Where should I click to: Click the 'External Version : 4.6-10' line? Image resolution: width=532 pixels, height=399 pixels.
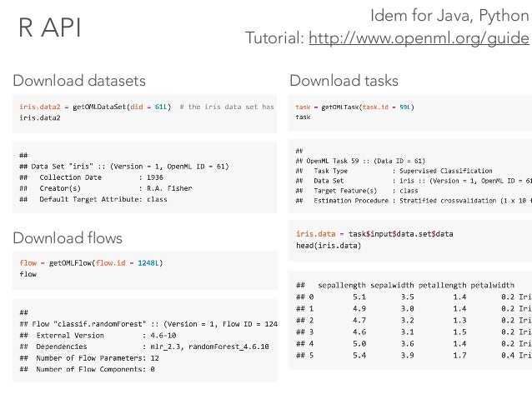tap(98, 335)
